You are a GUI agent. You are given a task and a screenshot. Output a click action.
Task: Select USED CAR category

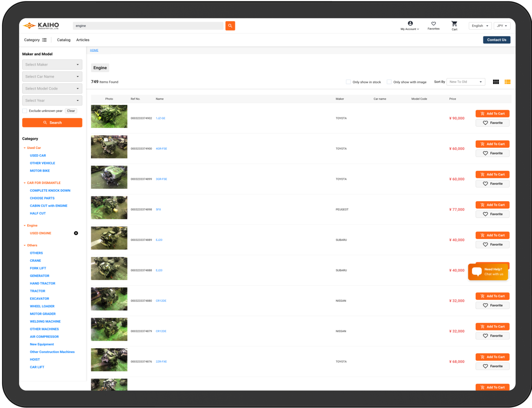[38, 156]
